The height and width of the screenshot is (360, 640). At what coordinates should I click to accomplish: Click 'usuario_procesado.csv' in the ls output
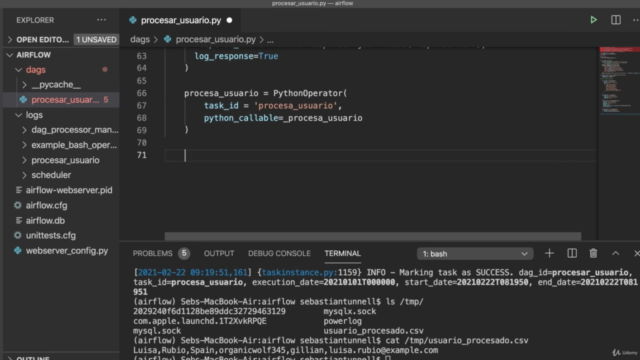[x=373, y=331]
